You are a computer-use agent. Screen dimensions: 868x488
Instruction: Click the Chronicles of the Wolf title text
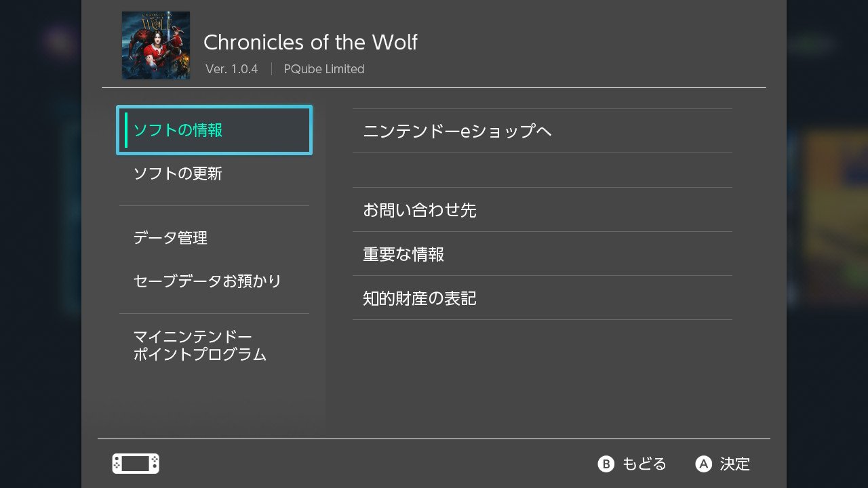coord(311,42)
